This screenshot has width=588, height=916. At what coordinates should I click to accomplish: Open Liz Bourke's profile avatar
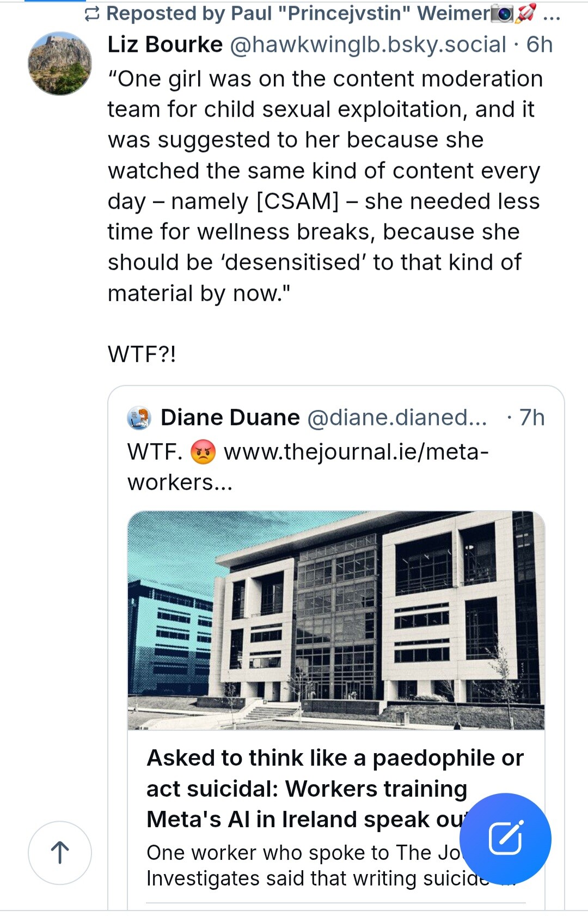[x=60, y=63]
